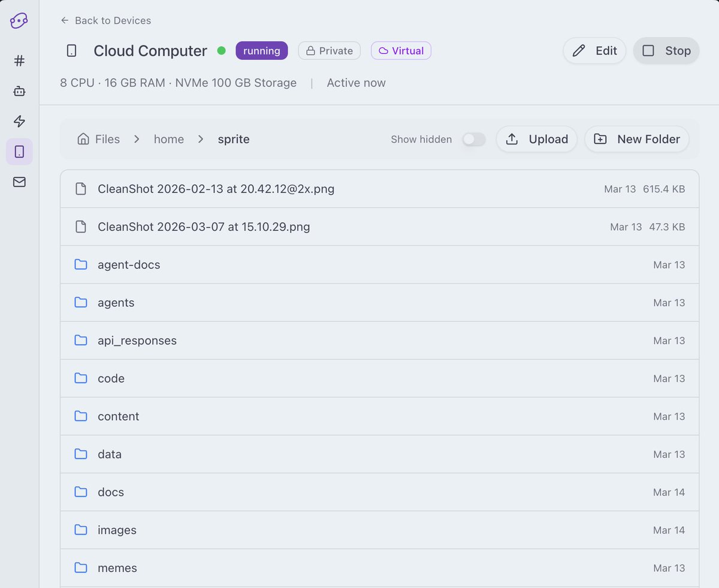The width and height of the screenshot is (719, 588).
Task: Go Back to Devices
Action: point(106,20)
